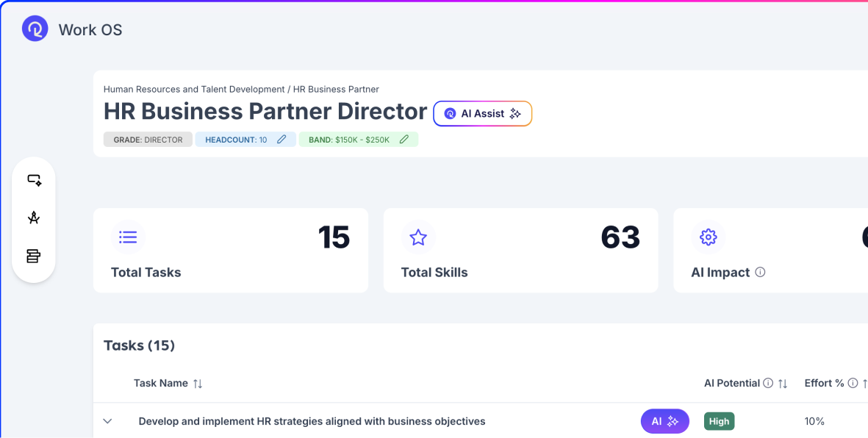Sort the table by Task Name
The height and width of the screenshot is (438, 868).
click(x=198, y=384)
